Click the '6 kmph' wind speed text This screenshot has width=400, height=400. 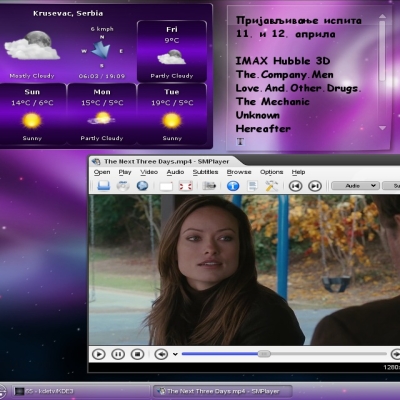102,29
